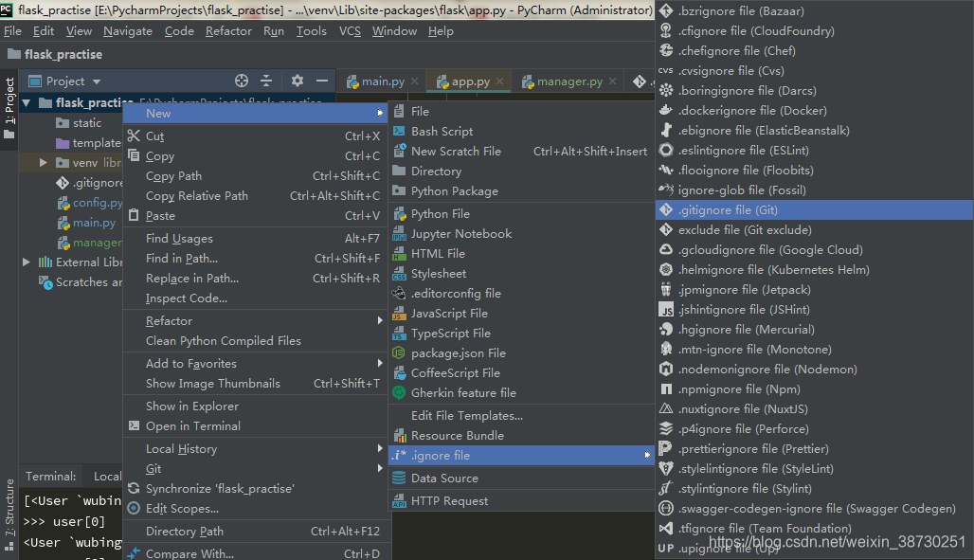Click the Gherkin feature file icon
Screen dimensions: 974x560
point(400,393)
